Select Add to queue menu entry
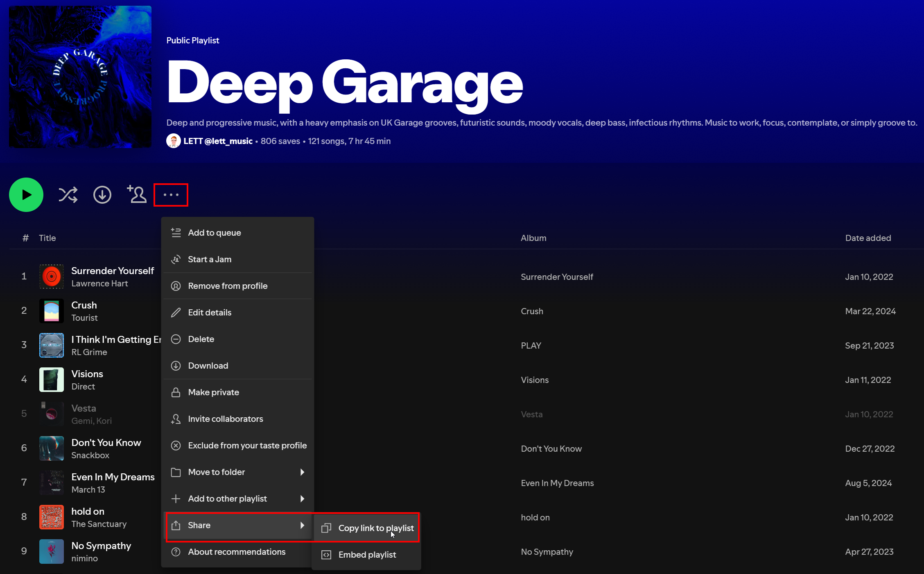 (x=214, y=233)
